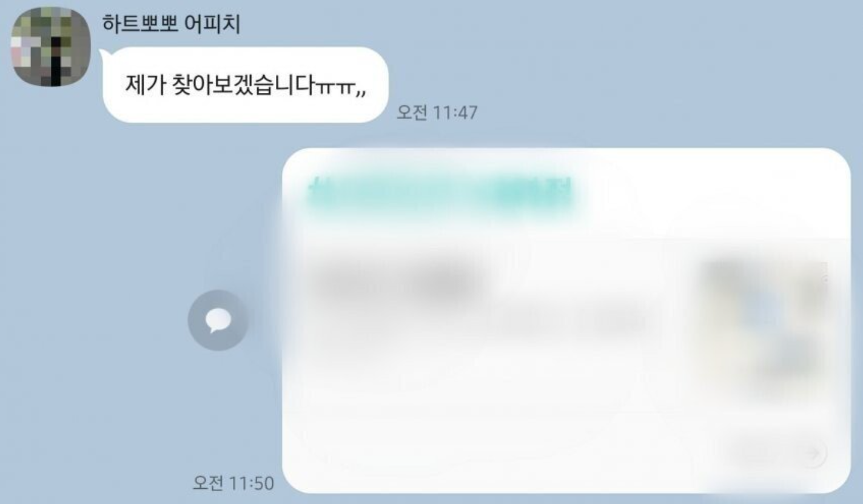
Task: Tap the blurred arrow circle in card corner
Action: point(815,452)
